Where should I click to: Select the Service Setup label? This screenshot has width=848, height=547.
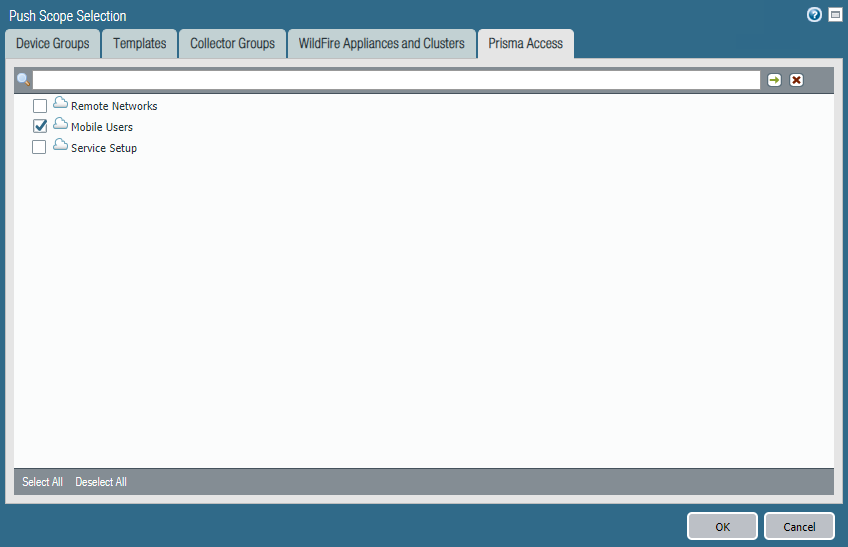104,148
